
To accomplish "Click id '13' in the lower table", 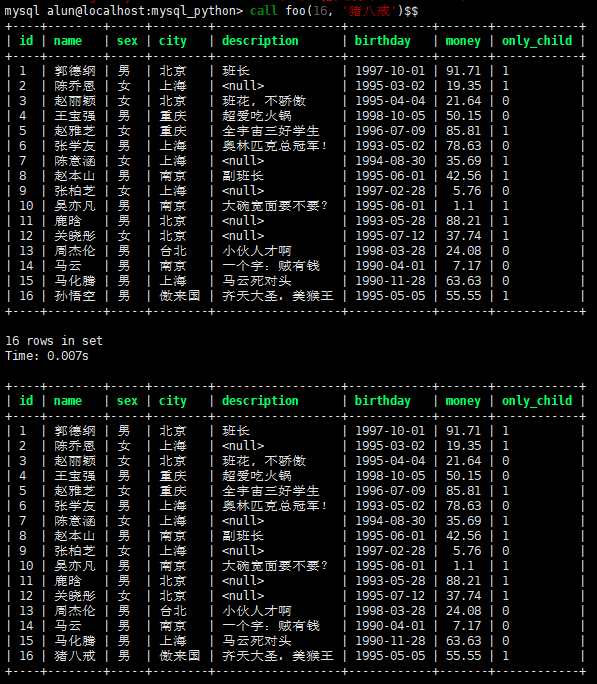I will click(26, 611).
